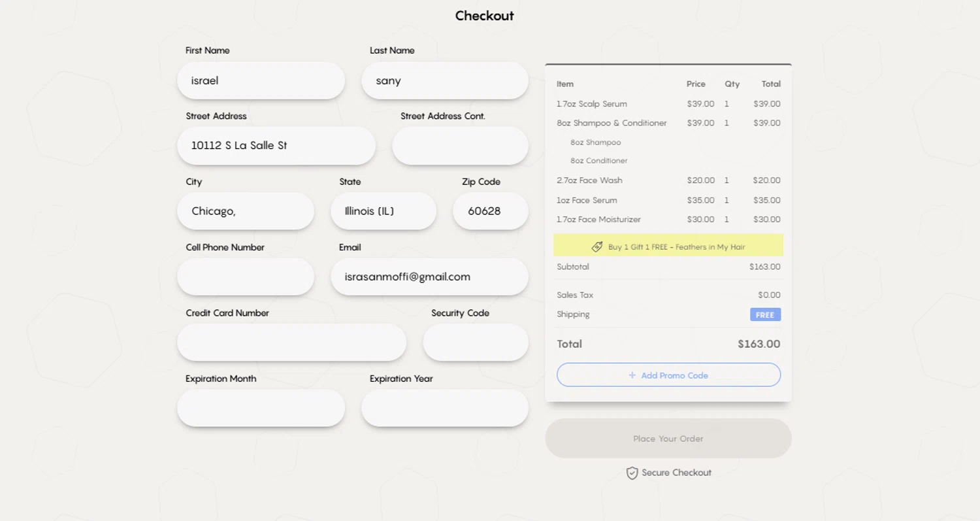Click the promo tag icon in yellow banner
This screenshot has height=521, width=980.
coord(597,246)
